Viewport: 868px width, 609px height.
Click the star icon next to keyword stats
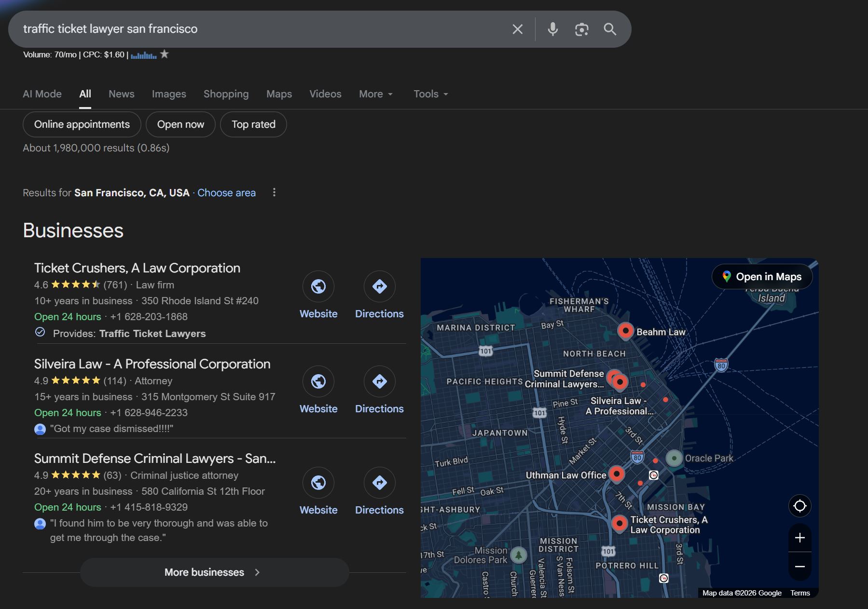164,54
